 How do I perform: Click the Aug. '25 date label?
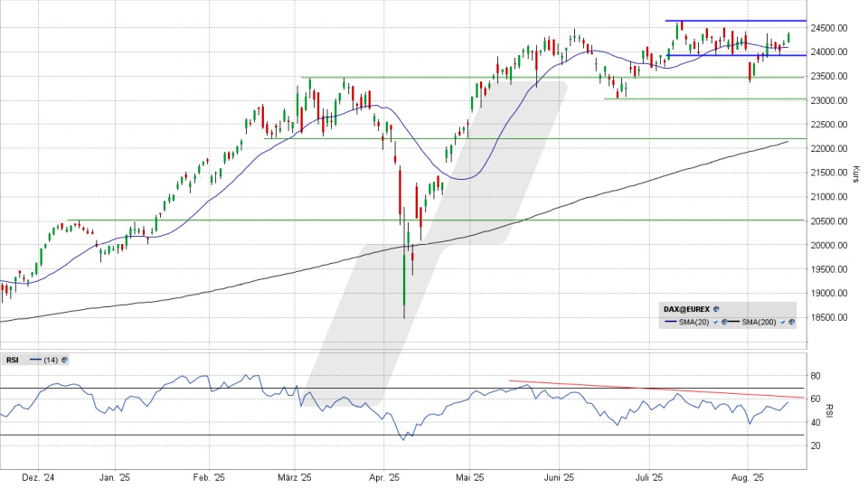coord(749,477)
